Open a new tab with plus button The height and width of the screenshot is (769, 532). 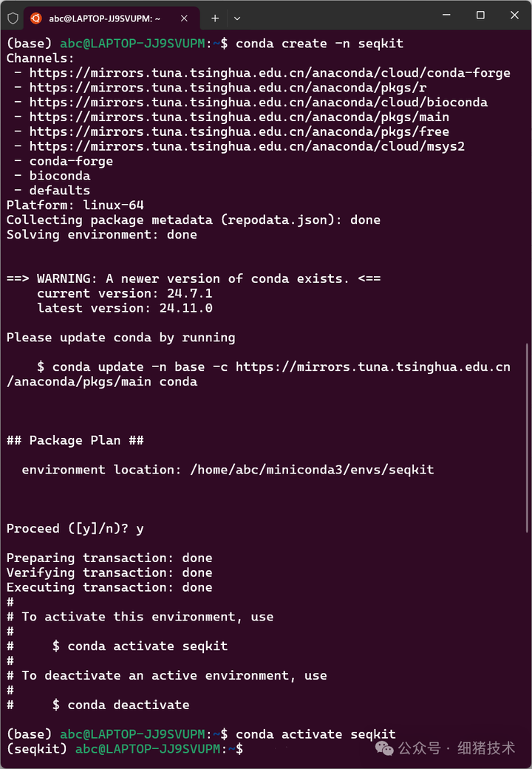(215, 18)
